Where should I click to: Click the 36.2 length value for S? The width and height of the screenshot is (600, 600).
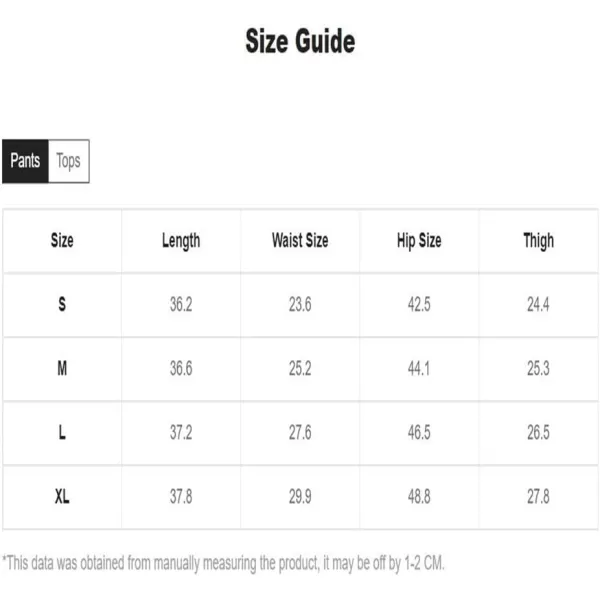click(181, 305)
